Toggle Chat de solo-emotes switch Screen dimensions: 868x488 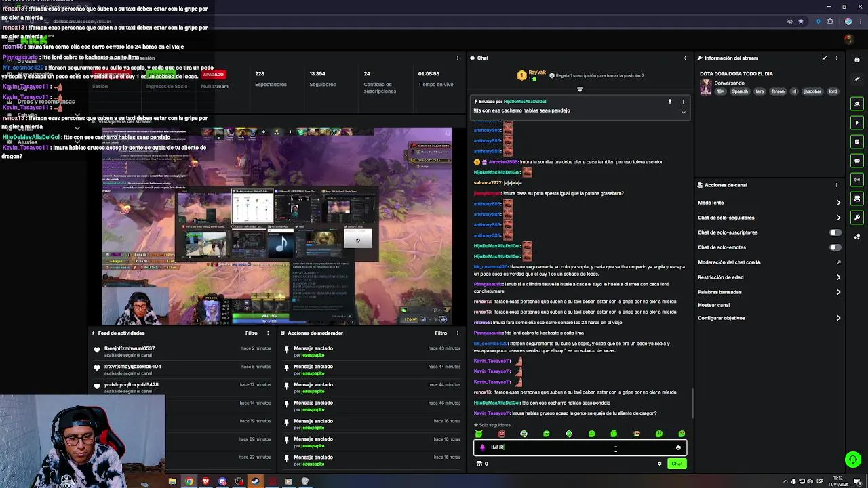click(835, 247)
